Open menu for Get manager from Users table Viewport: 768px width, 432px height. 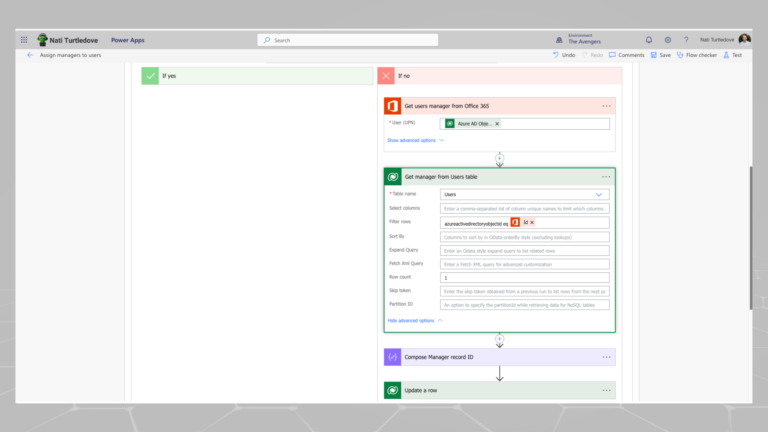coord(606,177)
